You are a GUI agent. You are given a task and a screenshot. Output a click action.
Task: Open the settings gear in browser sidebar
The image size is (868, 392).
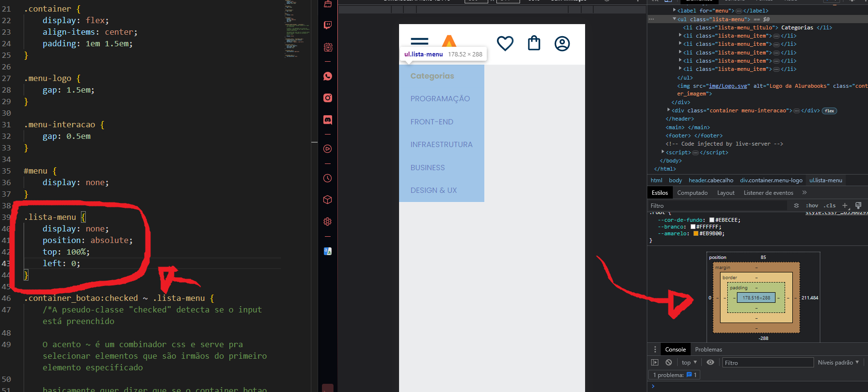click(x=328, y=222)
